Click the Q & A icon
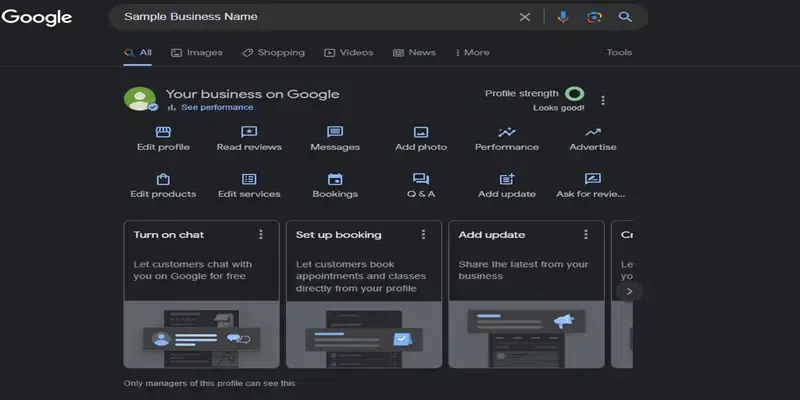 (x=421, y=179)
